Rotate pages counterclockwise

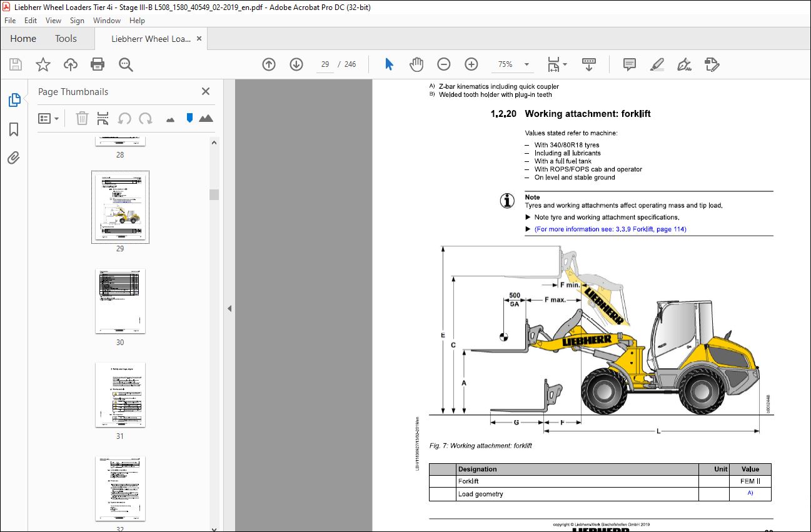(124, 118)
